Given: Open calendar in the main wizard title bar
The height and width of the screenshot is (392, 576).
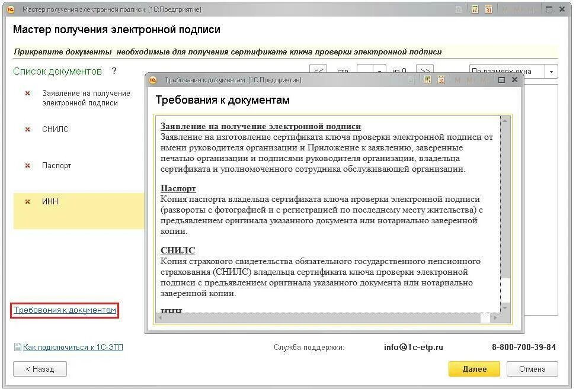Looking at the screenshot, I should point(488,9).
